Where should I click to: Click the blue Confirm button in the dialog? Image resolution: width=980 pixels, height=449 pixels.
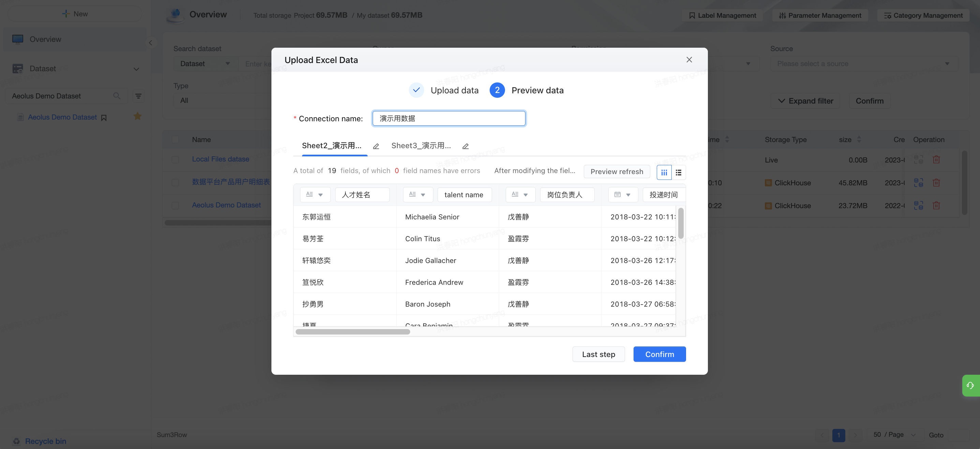[659, 354]
